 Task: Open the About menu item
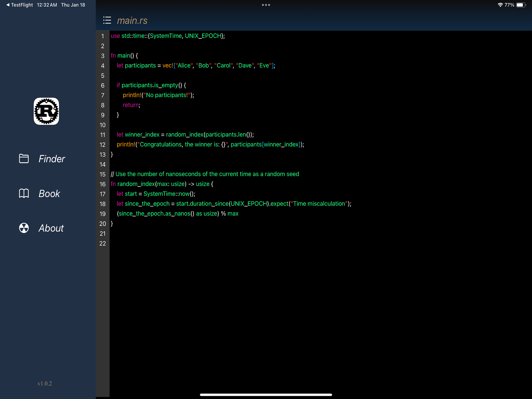click(51, 228)
